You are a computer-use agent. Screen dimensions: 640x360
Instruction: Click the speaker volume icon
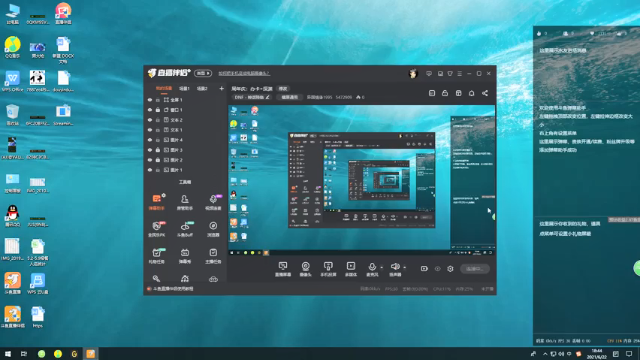tap(395, 267)
